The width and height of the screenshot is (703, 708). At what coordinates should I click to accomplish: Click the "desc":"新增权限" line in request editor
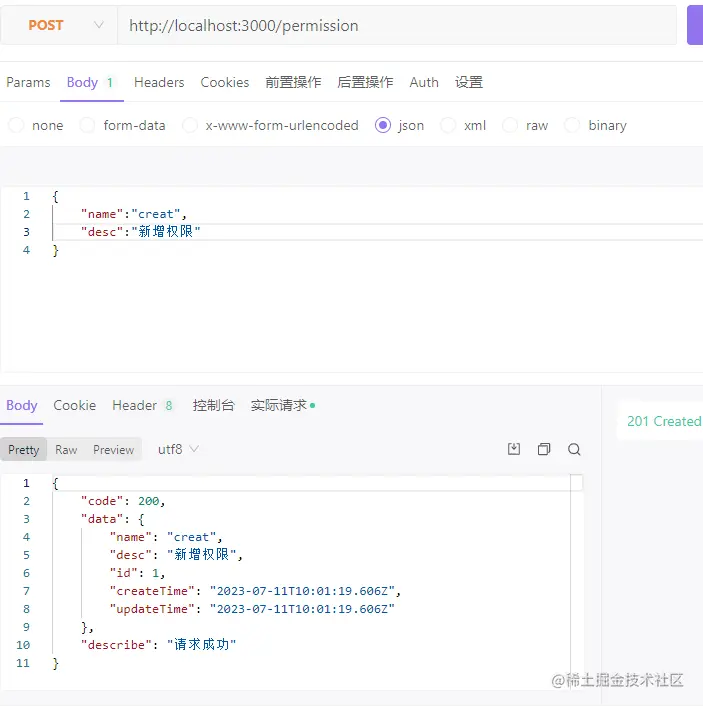[140, 232]
